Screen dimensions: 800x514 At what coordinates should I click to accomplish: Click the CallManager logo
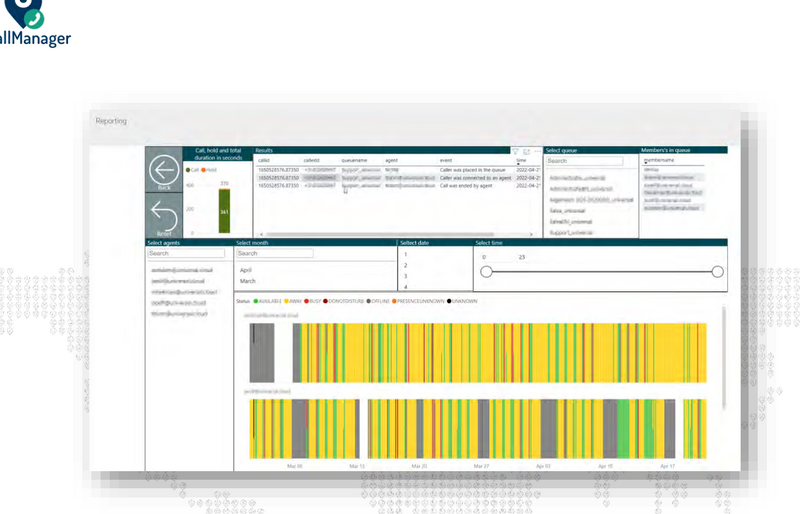click(x=35, y=25)
